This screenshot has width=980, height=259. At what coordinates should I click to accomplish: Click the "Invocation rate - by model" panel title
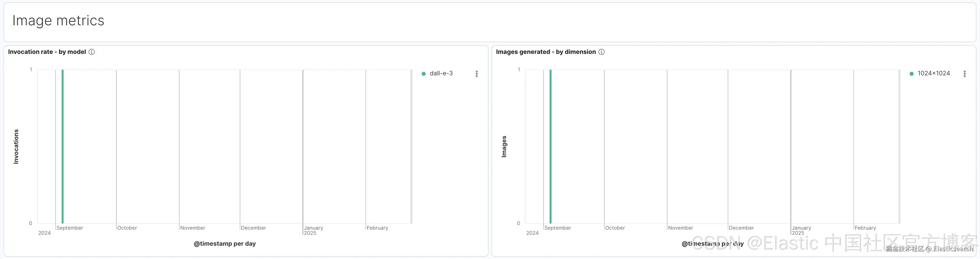pos(47,52)
